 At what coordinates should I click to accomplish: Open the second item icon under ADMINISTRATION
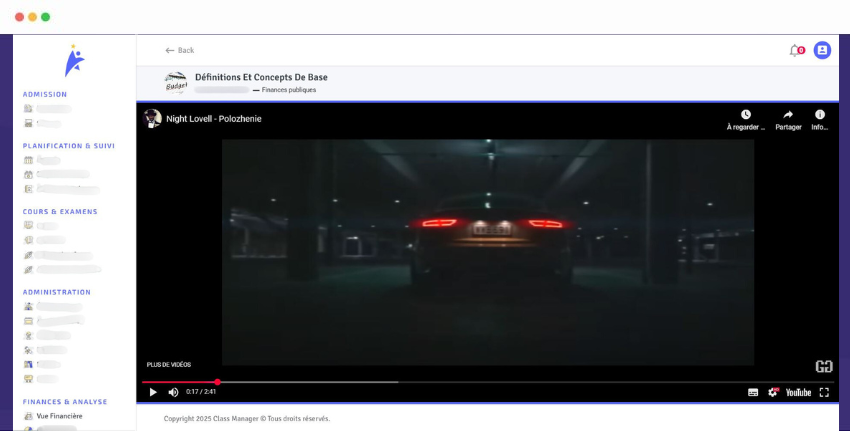click(28, 321)
